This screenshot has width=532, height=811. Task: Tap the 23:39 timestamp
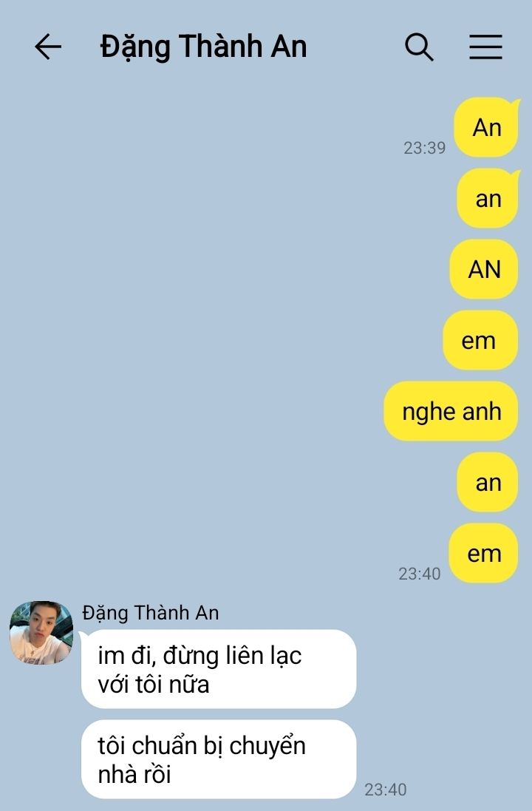tap(424, 148)
